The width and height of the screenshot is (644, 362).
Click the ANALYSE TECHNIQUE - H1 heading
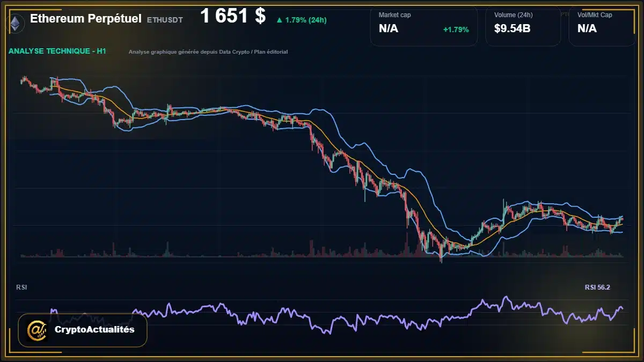pos(57,51)
